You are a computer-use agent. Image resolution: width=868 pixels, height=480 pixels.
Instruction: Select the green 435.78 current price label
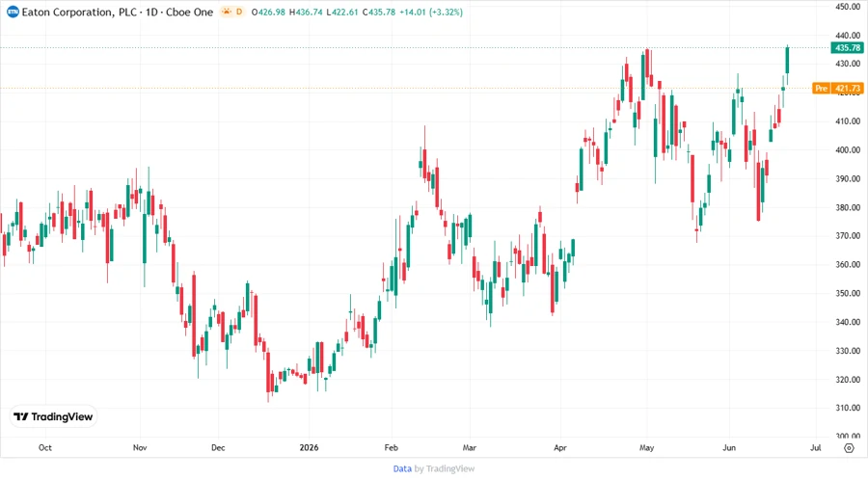coord(847,48)
